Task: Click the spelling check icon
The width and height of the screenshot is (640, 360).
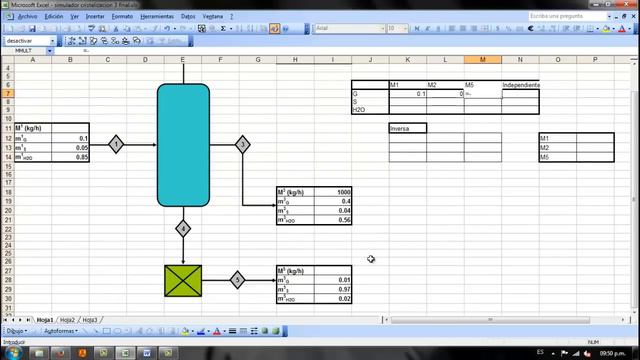Action: point(91,29)
